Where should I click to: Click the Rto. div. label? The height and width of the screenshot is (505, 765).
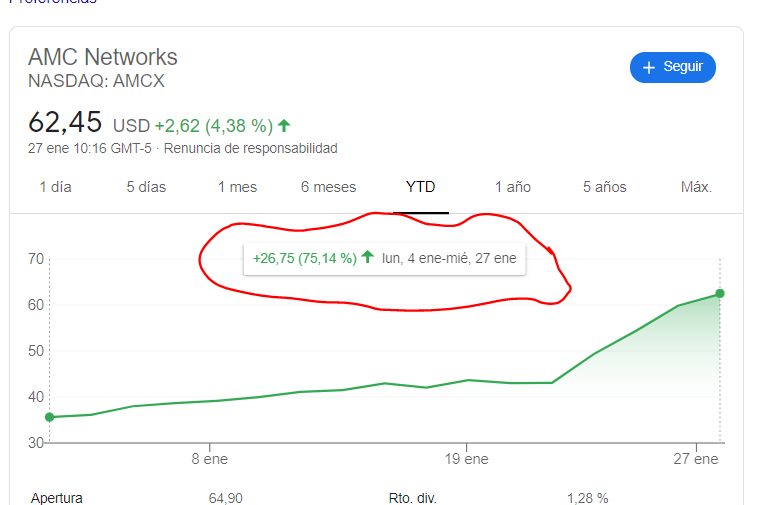point(412,498)
